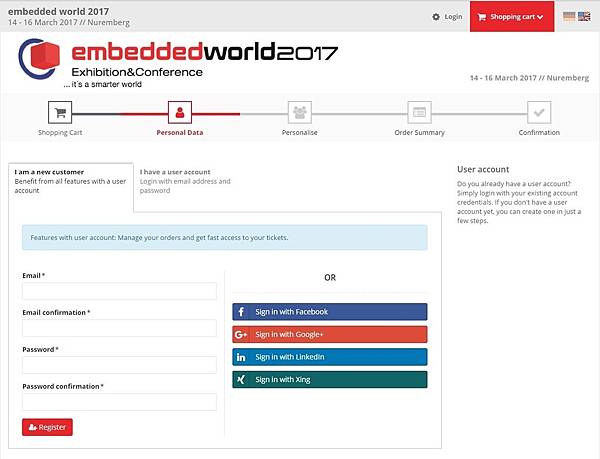
Task: Switch language to German flag
Action: [x=569, y=16]
